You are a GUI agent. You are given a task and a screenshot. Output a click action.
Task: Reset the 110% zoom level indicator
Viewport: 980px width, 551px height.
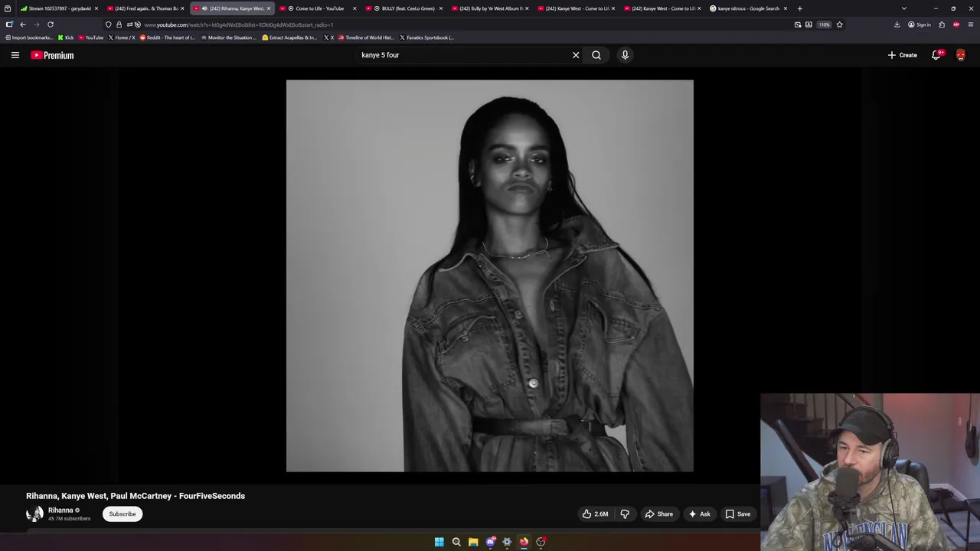point(824,24)
